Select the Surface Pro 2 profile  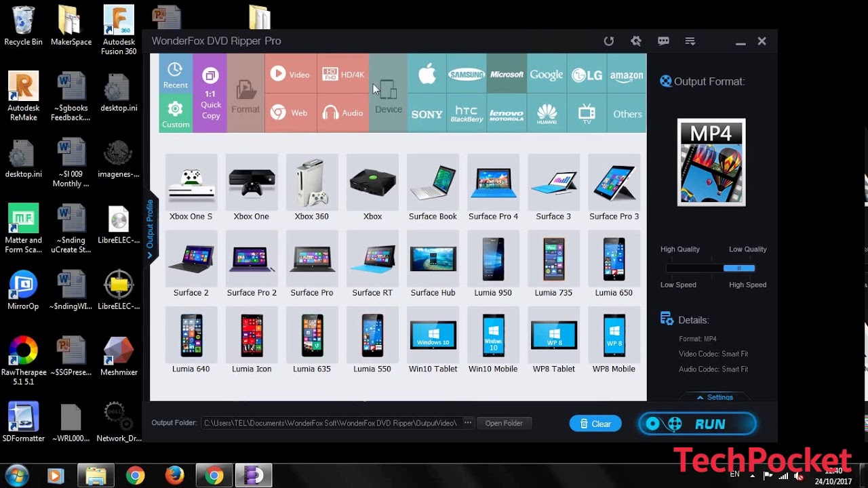point(252,264)
